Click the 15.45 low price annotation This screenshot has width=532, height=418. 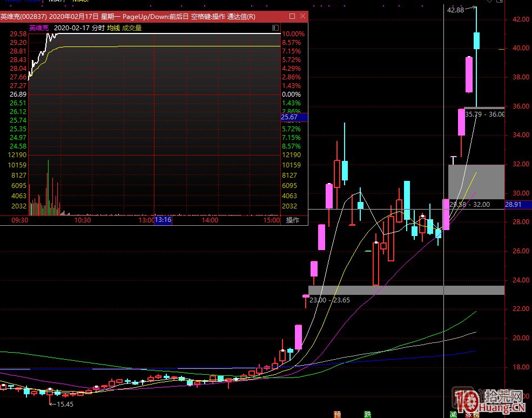(x=64, y=403)
